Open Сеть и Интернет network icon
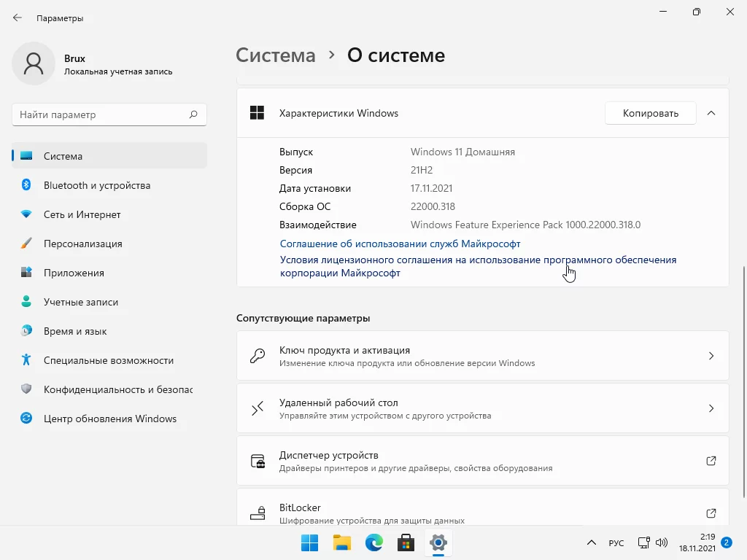Viewport: 747px width, 560px height. (26, 214)
